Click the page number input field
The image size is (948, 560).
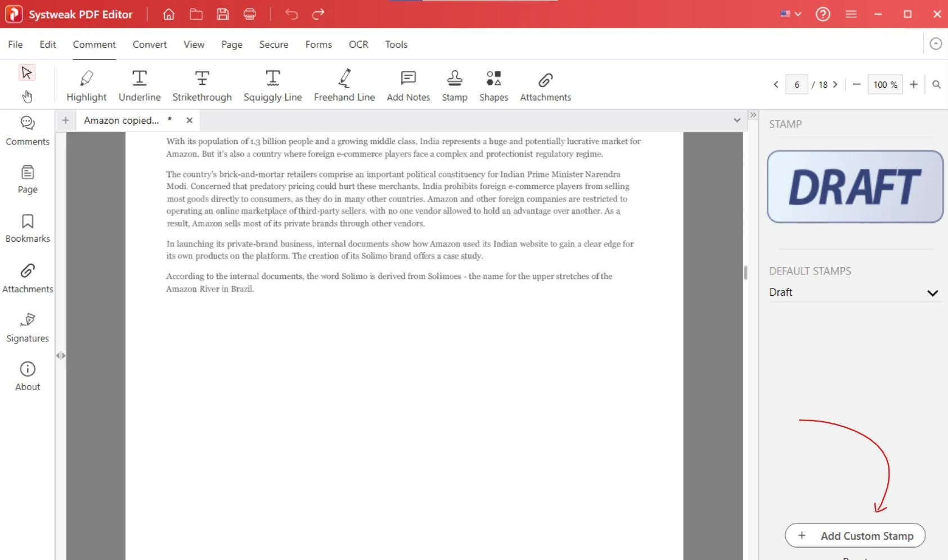(796, 84)
